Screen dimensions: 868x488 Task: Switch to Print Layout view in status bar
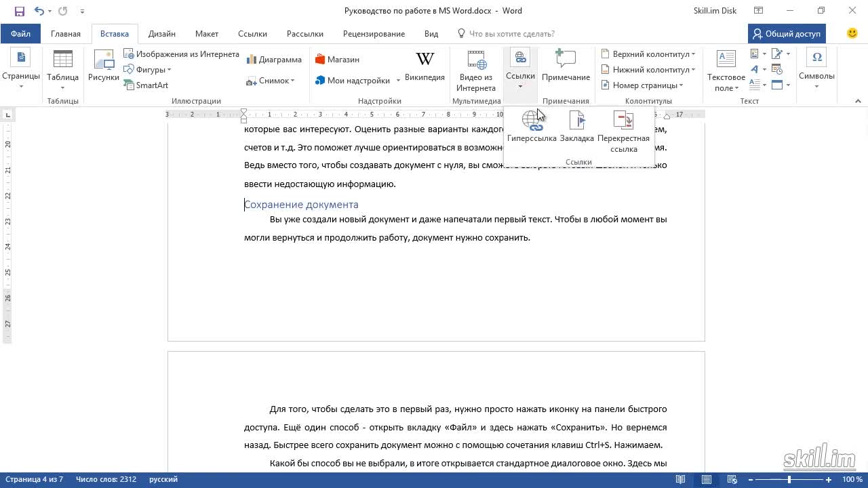(707, 479)
